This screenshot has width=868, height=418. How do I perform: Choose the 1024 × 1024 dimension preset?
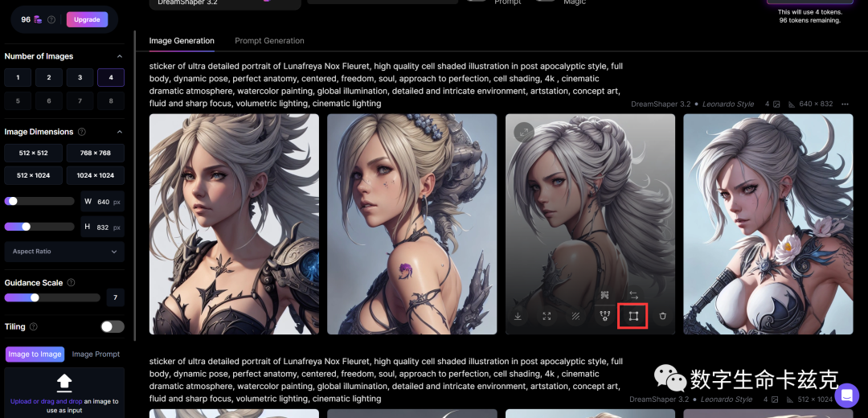[x=95, y=175]
